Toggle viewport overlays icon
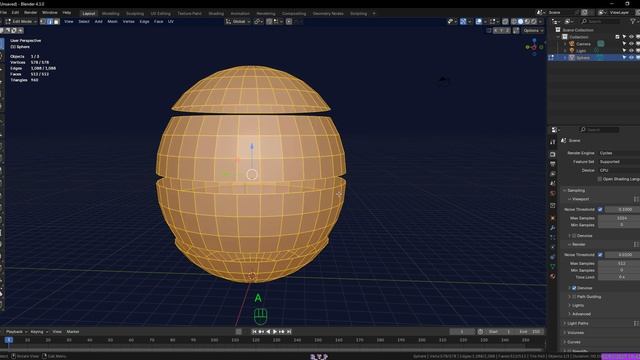Viewport: 640px width, 360px height. [478, 21]
